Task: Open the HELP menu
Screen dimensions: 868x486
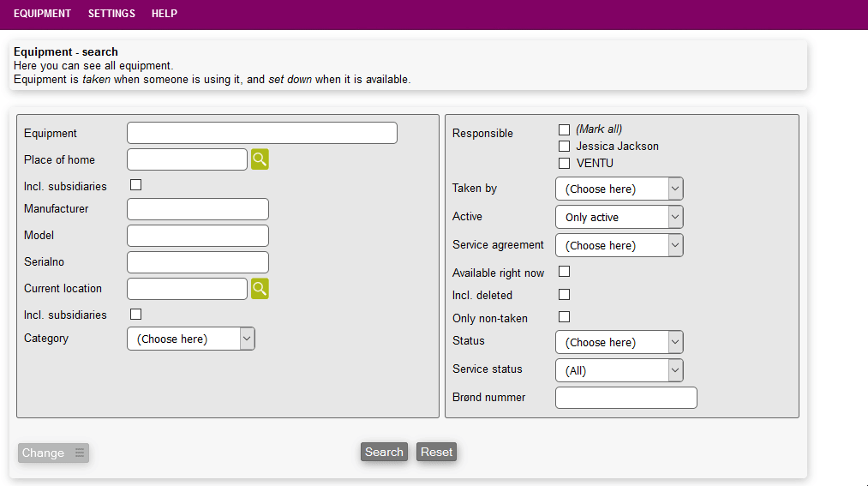Action: pos(165,14)
